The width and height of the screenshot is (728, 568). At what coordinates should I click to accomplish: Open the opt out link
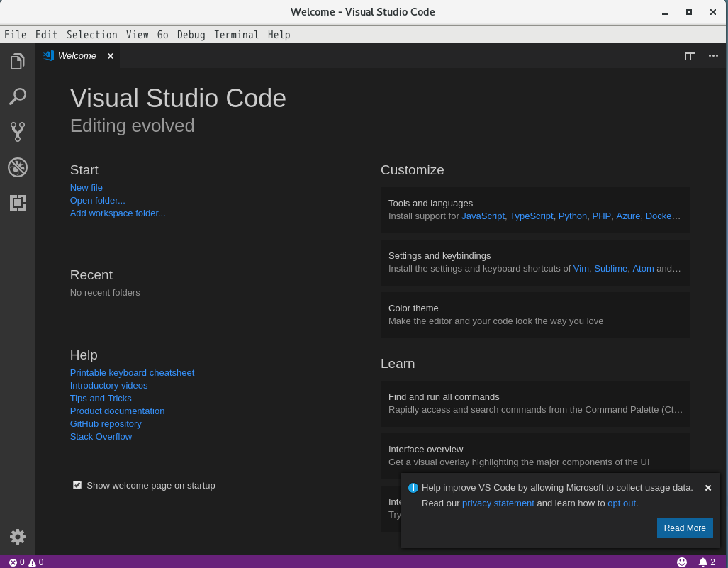pyautogui.click(x=621, y=503)
